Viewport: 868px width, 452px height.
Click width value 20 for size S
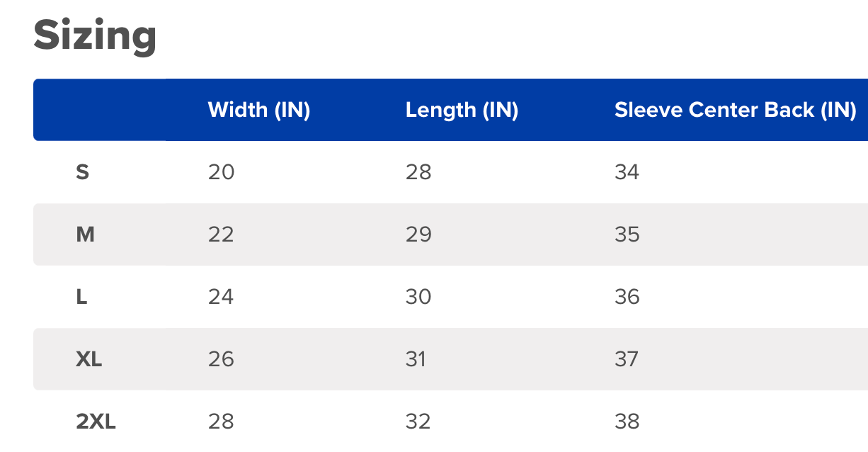click(221, 172)
